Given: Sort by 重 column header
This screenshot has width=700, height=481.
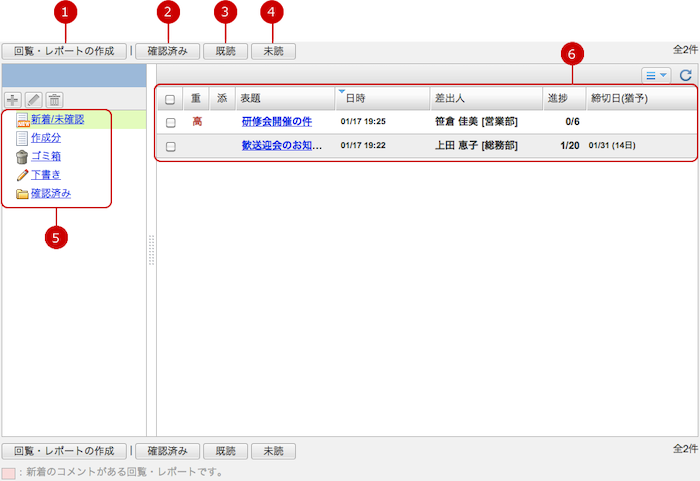Looking at the screenshot, I should click(x=196, y=98).
